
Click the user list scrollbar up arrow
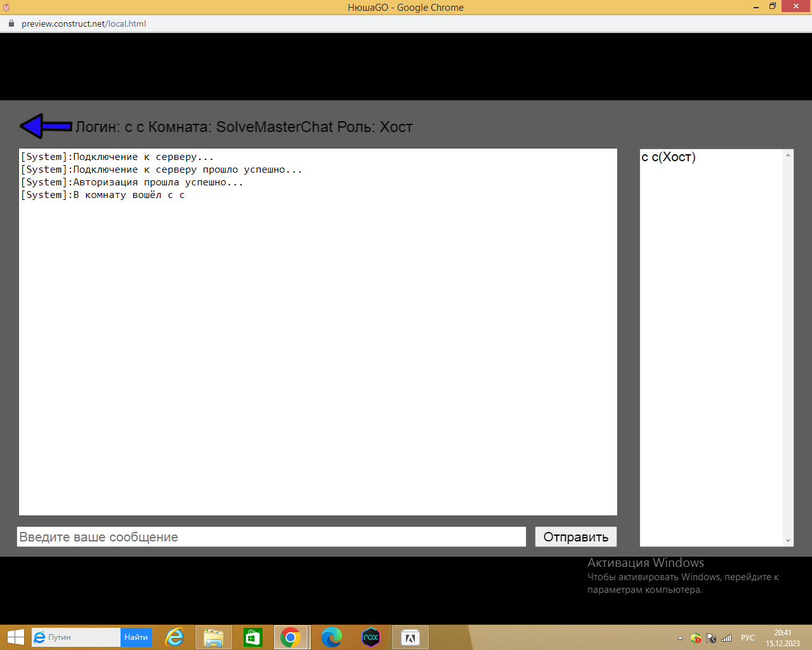point(788,155)
